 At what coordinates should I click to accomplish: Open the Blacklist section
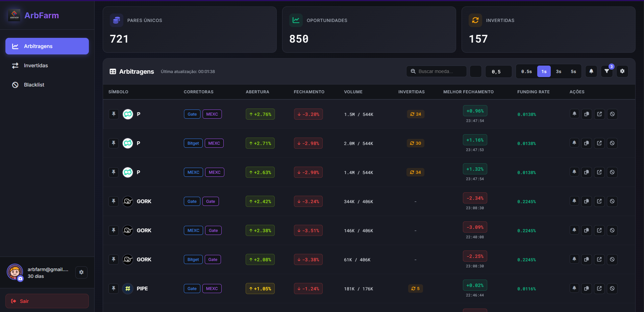tap(34, 85)
